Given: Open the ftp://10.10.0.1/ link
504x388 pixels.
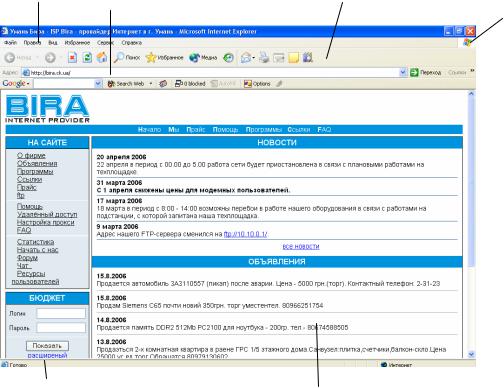Looking at the screenshot, I should click(245, 234).
